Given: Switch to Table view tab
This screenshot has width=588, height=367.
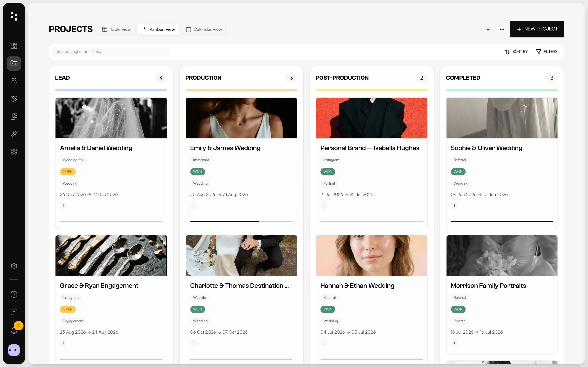Looking at the screenshot, I should pos(116,29).
